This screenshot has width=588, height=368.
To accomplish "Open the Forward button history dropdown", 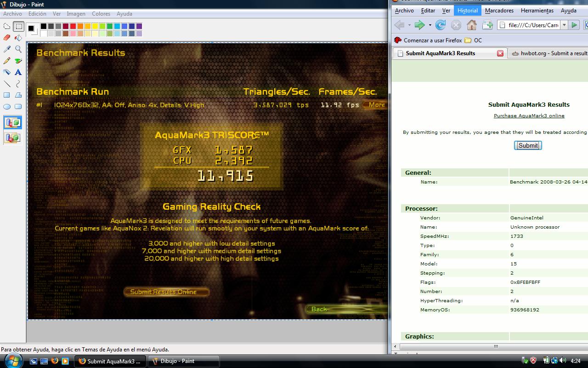I will [x=430, y=25].
